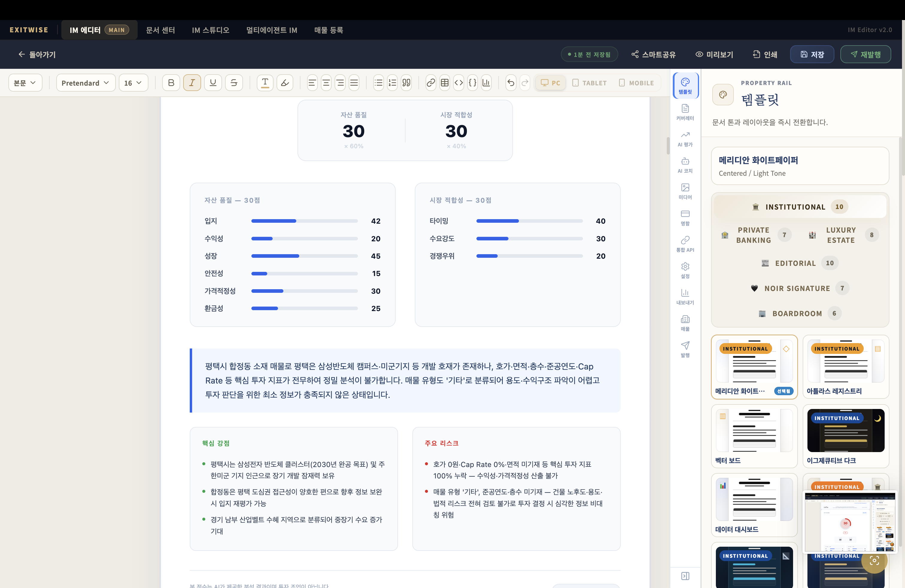The width and height of the screenshot is (905, 588).
Task: Open the 본문 paragraph style dropdown
Action: 25,83
